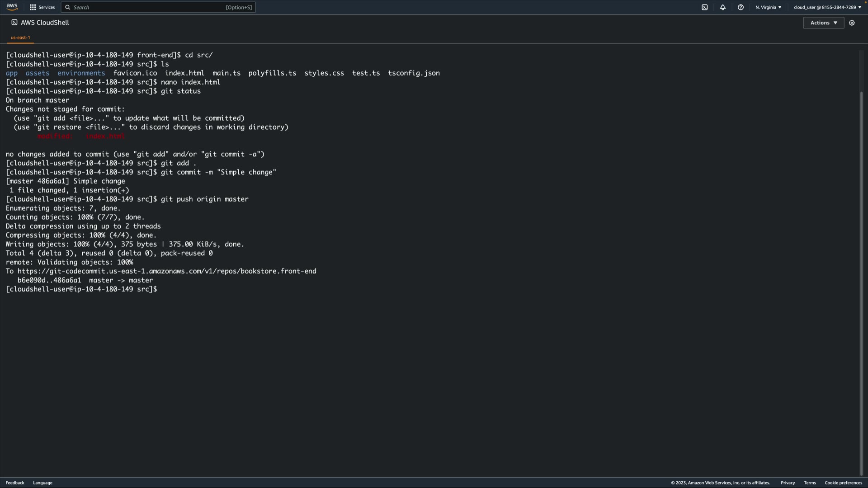Viewport: 868px width, 488px height.
Task: Select the us-east-1 terminal tab
Action: click(20, 38)
